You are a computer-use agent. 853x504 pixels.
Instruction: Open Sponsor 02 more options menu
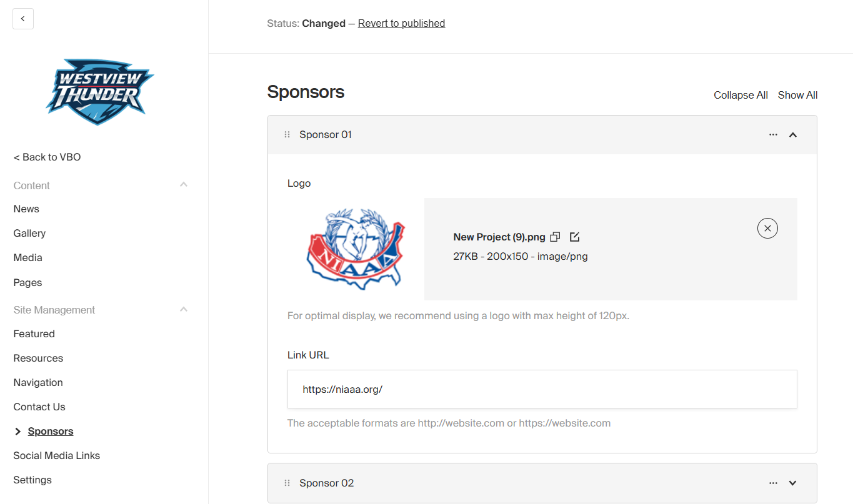click(x=773, y=483)
